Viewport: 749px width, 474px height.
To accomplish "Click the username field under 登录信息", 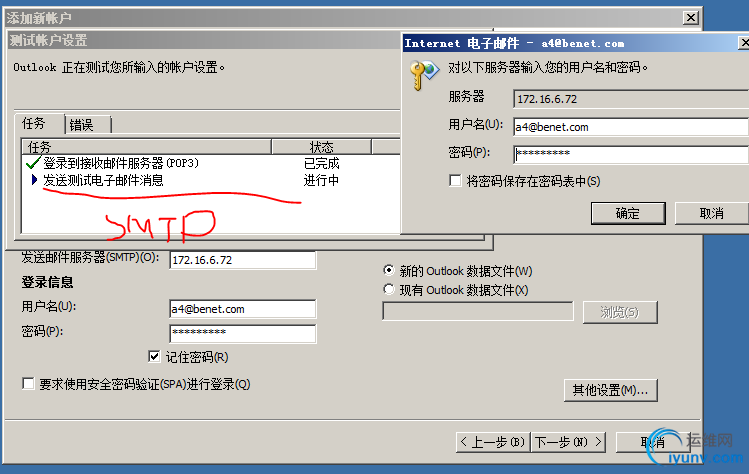I will [x=243, y=309].
